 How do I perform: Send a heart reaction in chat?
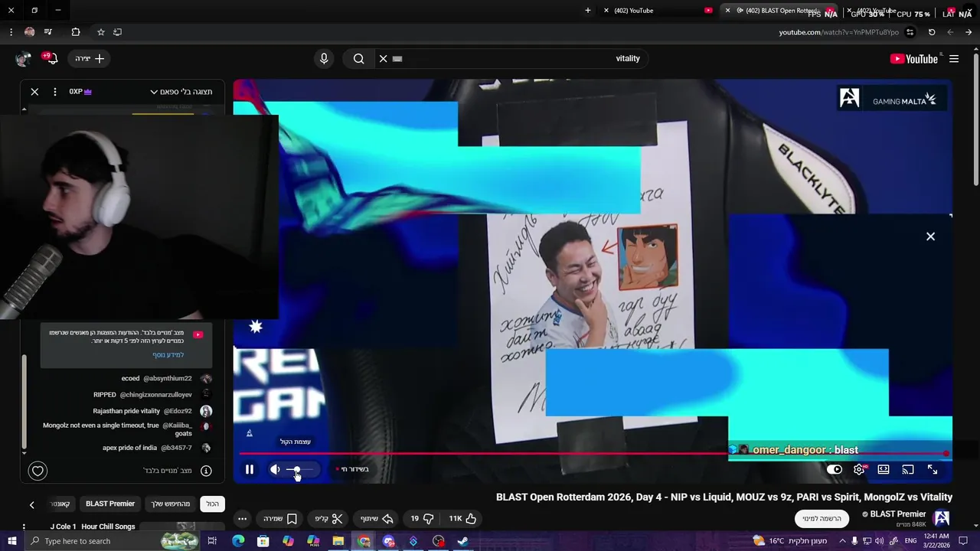pos(38,471)
